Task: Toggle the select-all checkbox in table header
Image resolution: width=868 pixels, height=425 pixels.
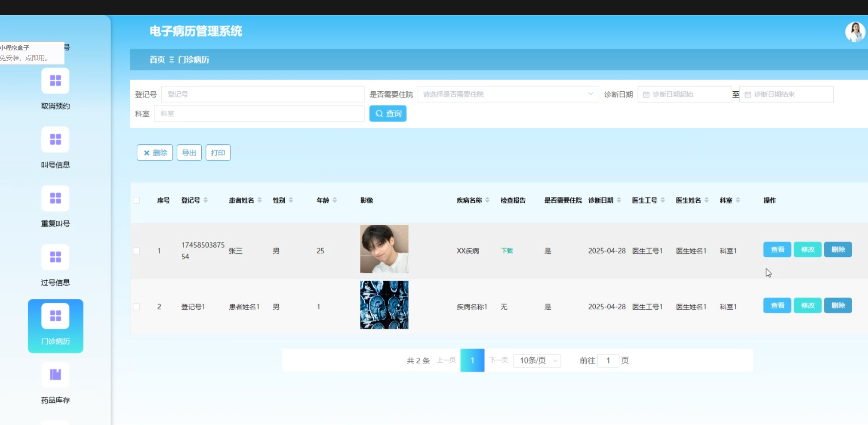Action: 136,200
